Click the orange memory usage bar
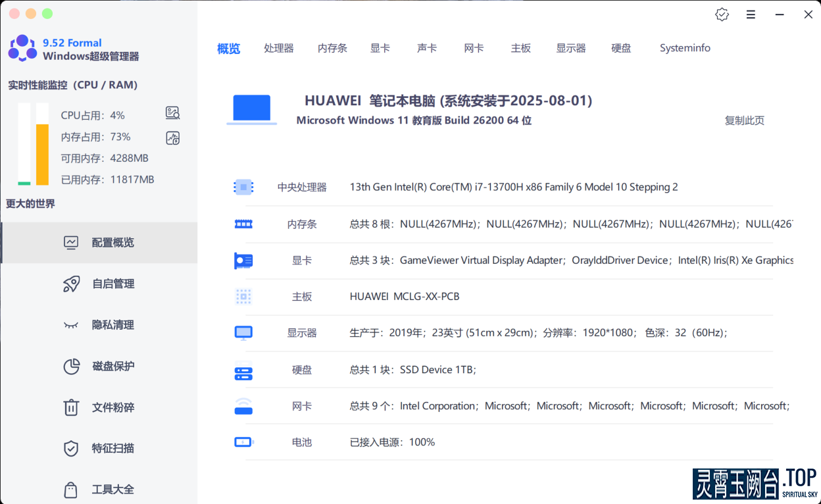The height and width of the screenshot is (504, 821). coord(42,154)
